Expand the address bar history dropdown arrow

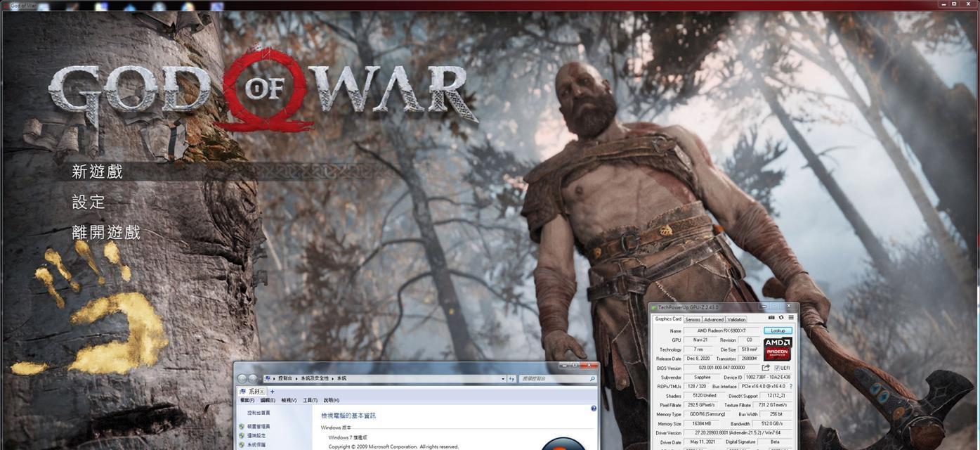coord(503,378)
